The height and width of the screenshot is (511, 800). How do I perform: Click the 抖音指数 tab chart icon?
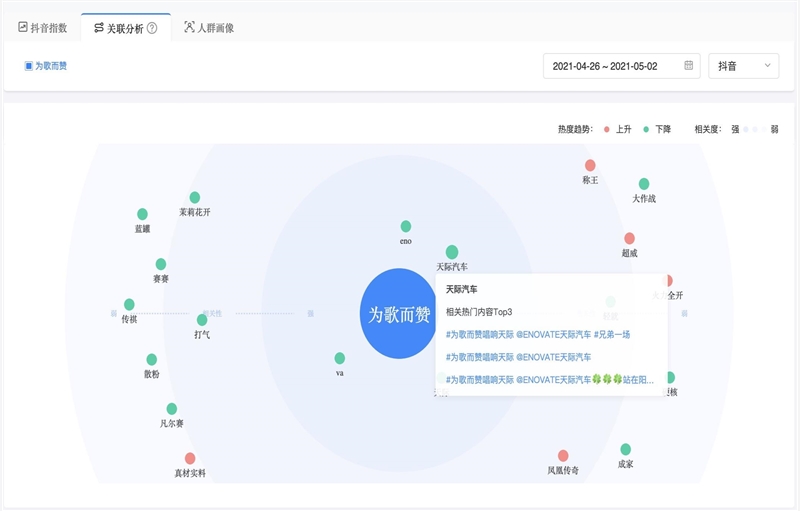(22, 27)
